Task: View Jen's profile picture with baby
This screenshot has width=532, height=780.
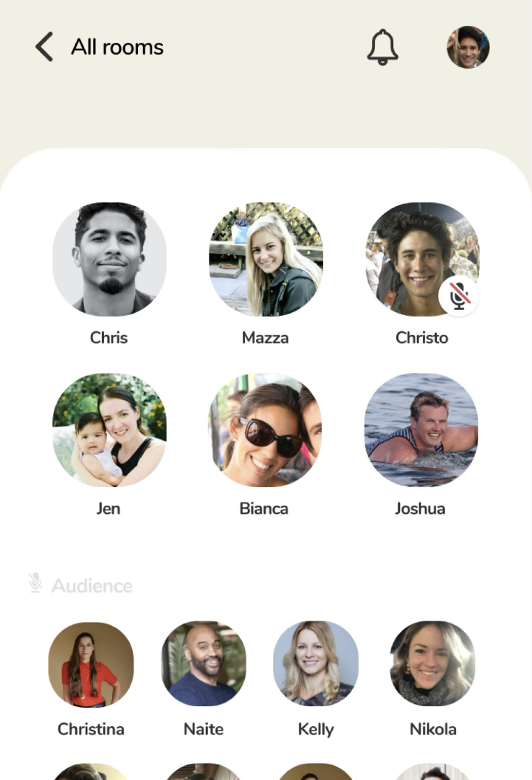Action: coord(109,430)
